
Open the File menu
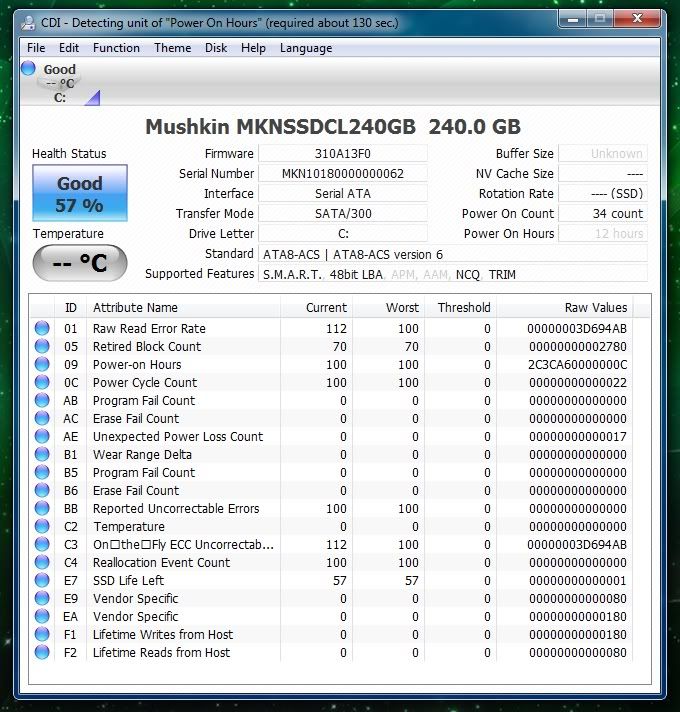[36, 48]
